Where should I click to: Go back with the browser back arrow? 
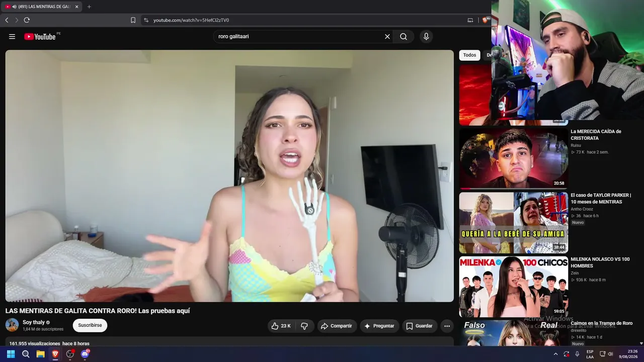[7, 20]
